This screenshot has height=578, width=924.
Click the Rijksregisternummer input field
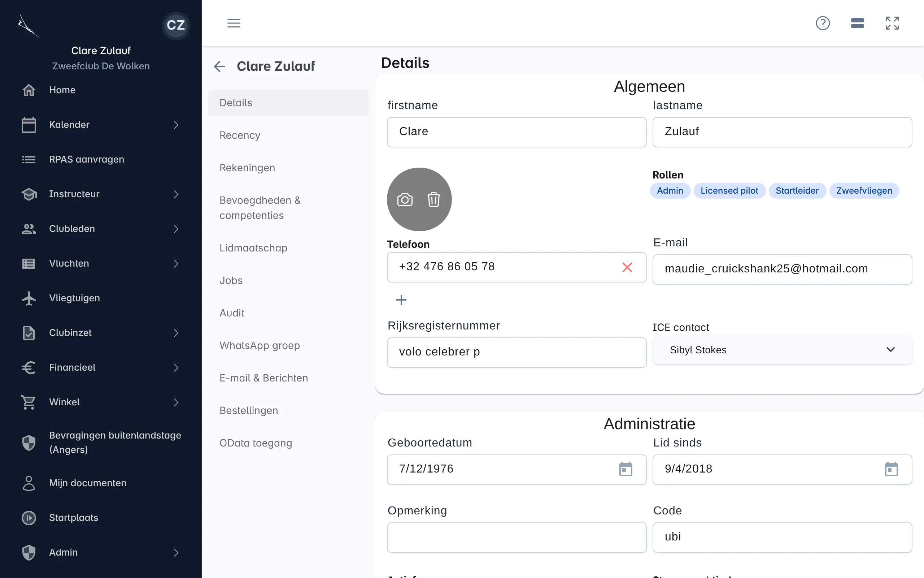516,353
